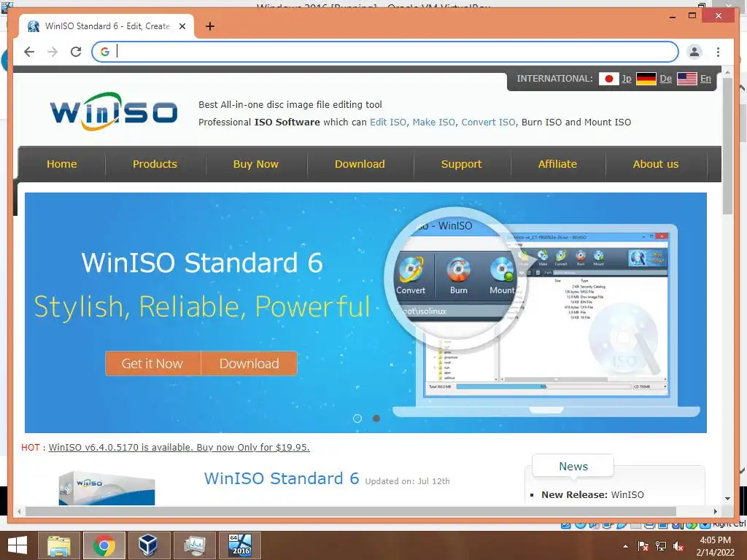Click the network tray icon
This screenshot has height=560, width=747.
661,546
